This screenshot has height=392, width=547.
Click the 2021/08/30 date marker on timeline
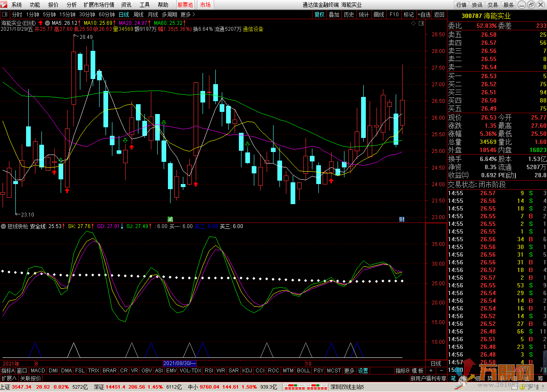tap(179, 363)
